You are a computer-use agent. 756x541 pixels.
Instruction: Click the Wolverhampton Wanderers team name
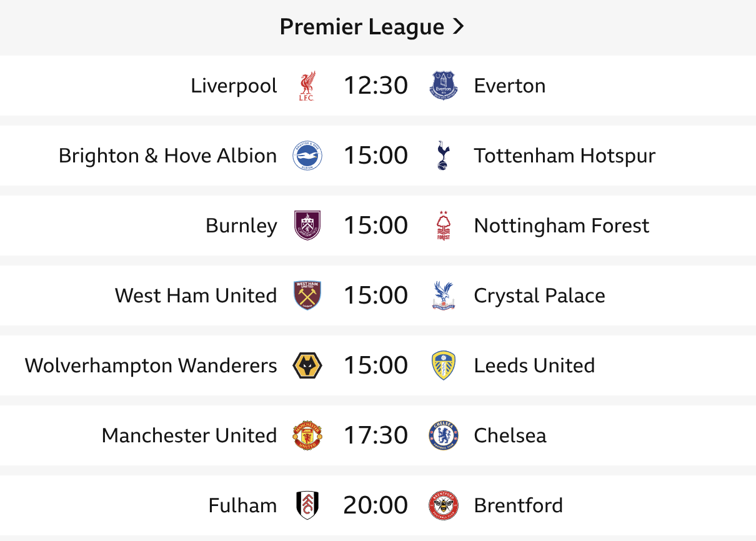click(151, 365)
